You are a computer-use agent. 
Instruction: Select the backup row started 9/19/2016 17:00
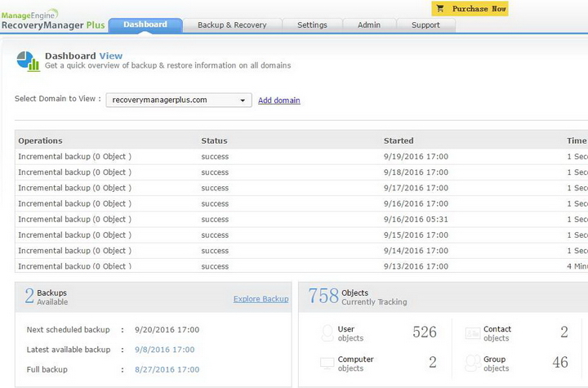click(301, 157)
